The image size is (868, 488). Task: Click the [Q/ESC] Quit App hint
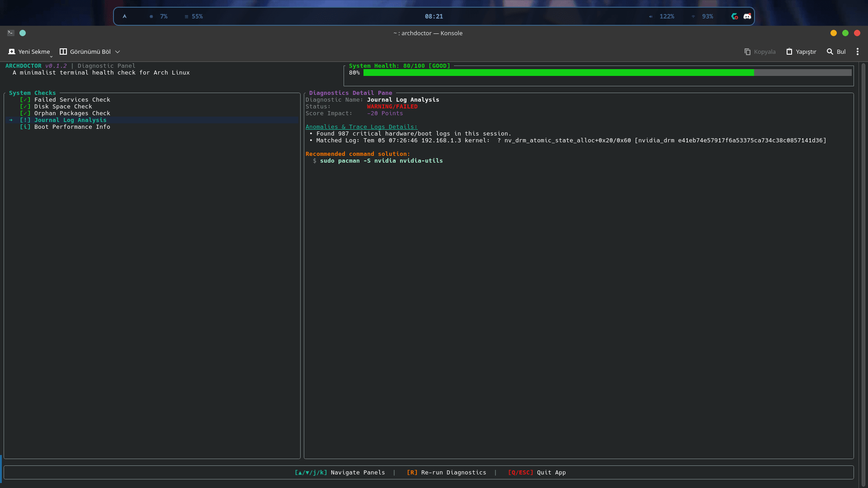click(537, 473)
